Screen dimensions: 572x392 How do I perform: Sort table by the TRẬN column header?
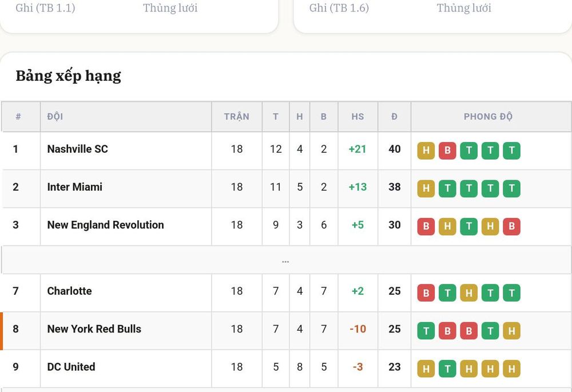(x=236, y=116)
